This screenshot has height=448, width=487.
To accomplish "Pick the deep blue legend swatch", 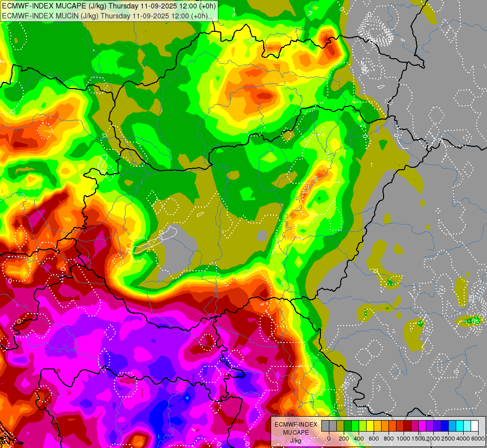I will coord(445,426).
